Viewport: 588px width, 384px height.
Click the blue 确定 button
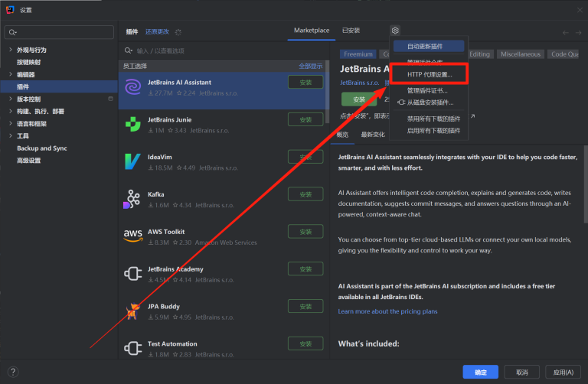click(480, 372)
